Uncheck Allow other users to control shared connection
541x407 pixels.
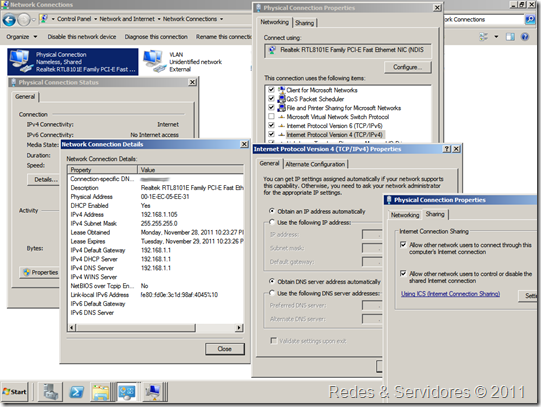(403, 274)
